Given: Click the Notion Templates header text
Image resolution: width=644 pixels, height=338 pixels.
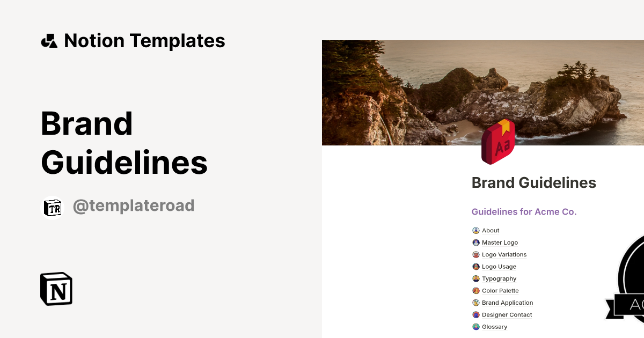Looking at the screenshot, I should pyautogui.click(x=144, y=41).
